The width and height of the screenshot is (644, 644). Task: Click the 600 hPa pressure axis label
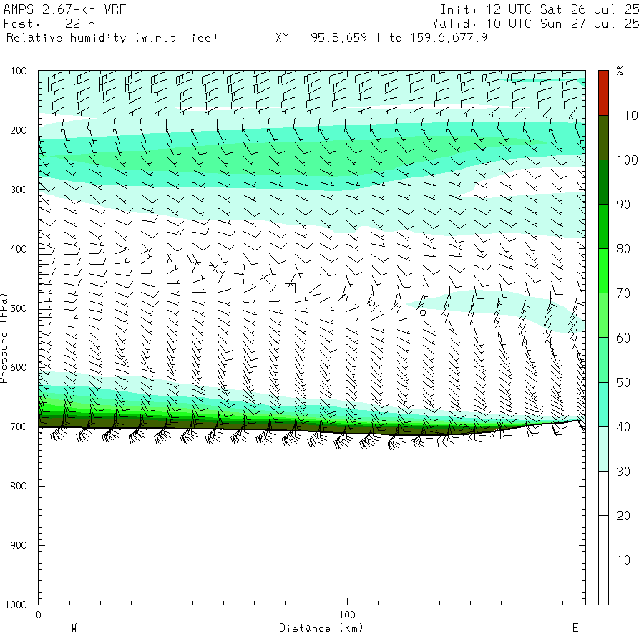coord(19,368)
